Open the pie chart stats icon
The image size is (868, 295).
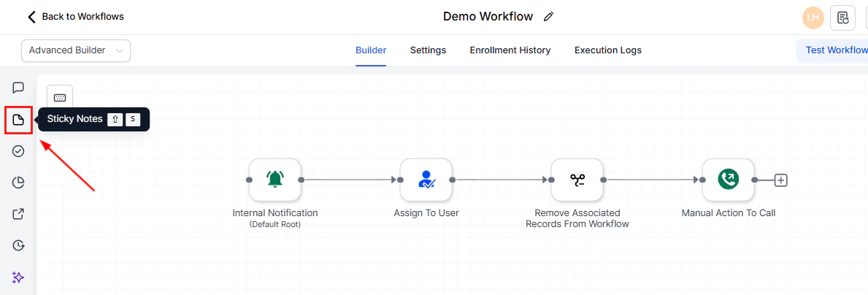[18, 183]
